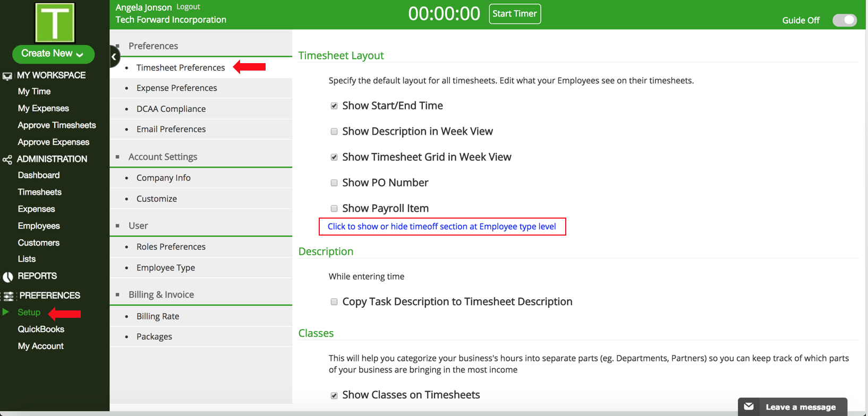This screenshot has height=416, width=868.
Task: Collapse the settings panel with chevron
Action: pos(114,57)
